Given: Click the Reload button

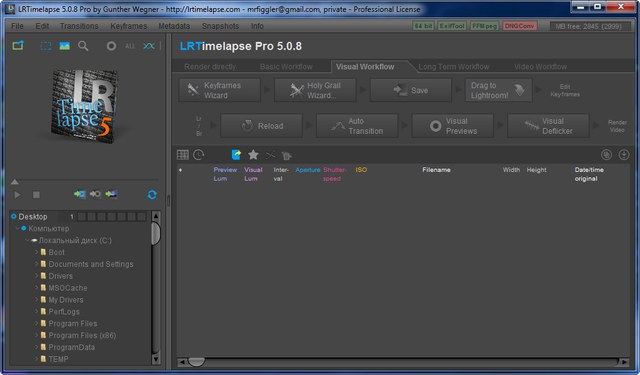Looking at the screenshot, I should (261, 126).
